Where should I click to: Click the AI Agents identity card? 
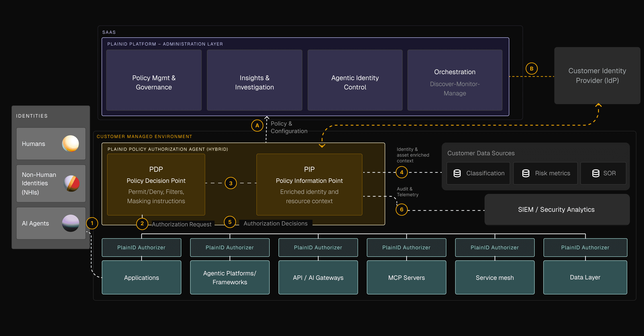click(x=51, y=223)
